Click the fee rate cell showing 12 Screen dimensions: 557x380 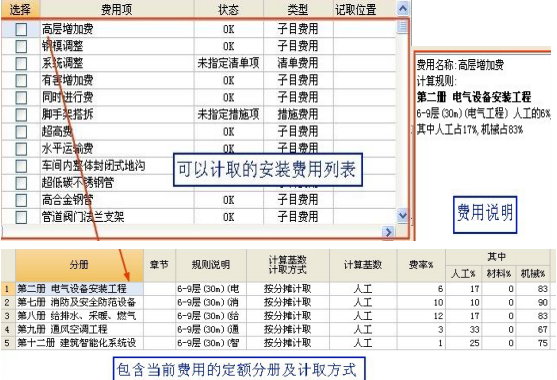421,316
